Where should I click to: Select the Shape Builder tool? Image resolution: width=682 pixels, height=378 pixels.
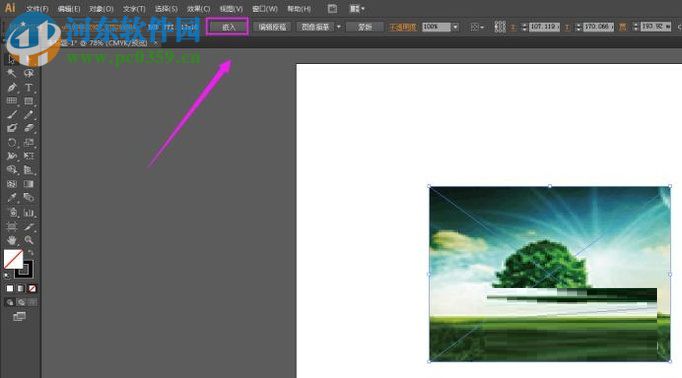[12, 170]
